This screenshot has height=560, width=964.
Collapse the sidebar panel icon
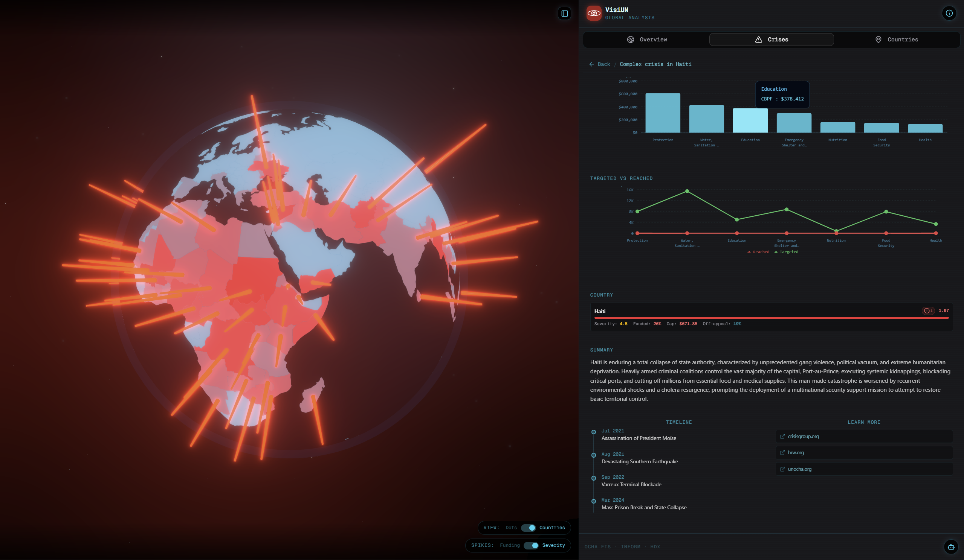tap(564, 14)
